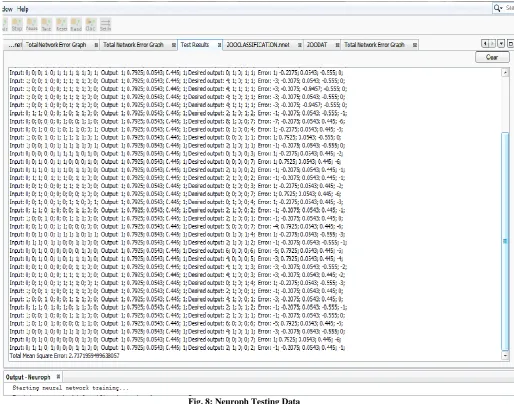Click the results scrollbar down arrow

505,356
